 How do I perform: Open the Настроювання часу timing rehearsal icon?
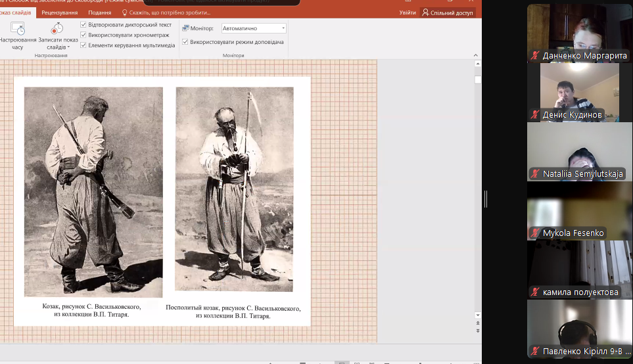pyautogui.click(x=17, y=28)
